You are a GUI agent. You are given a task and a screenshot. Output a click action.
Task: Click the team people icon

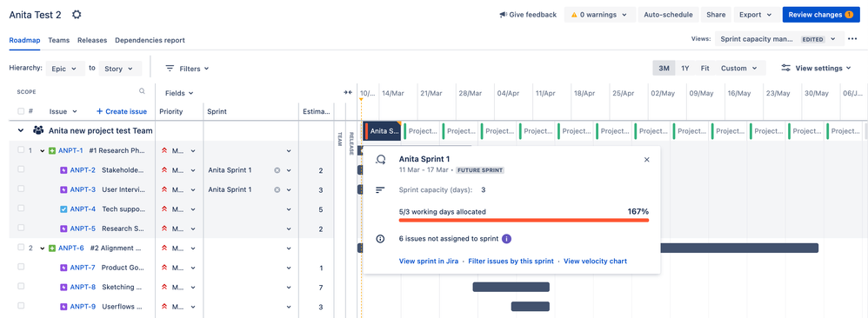point(38,130)
